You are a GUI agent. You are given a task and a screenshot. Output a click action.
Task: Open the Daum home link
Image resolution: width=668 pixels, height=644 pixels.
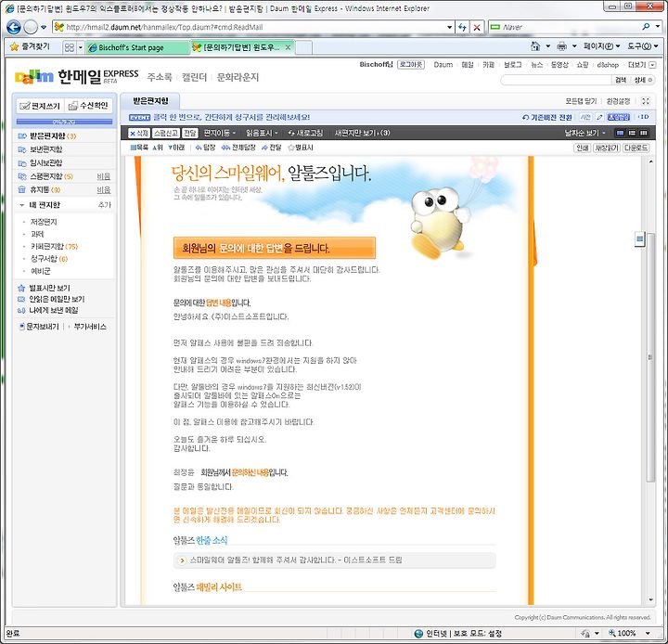tap(443, 64)
